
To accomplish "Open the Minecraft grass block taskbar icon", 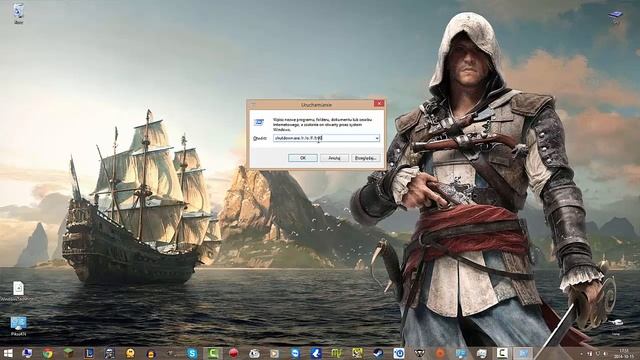I will 69,353.
